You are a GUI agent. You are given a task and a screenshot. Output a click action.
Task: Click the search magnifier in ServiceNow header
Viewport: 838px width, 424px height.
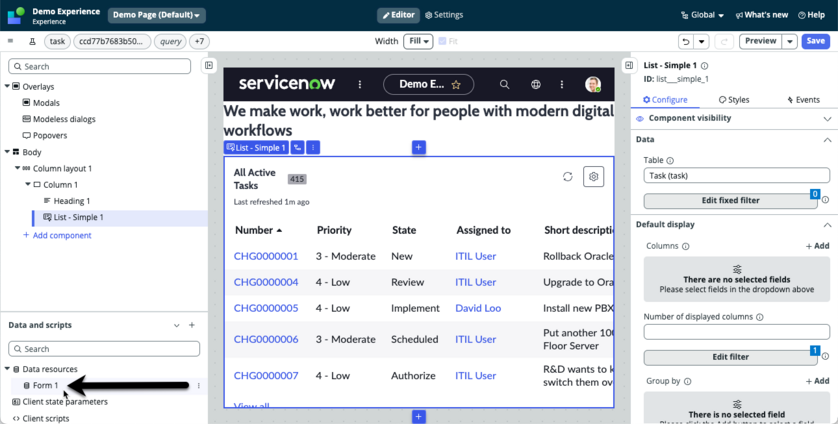505,84
